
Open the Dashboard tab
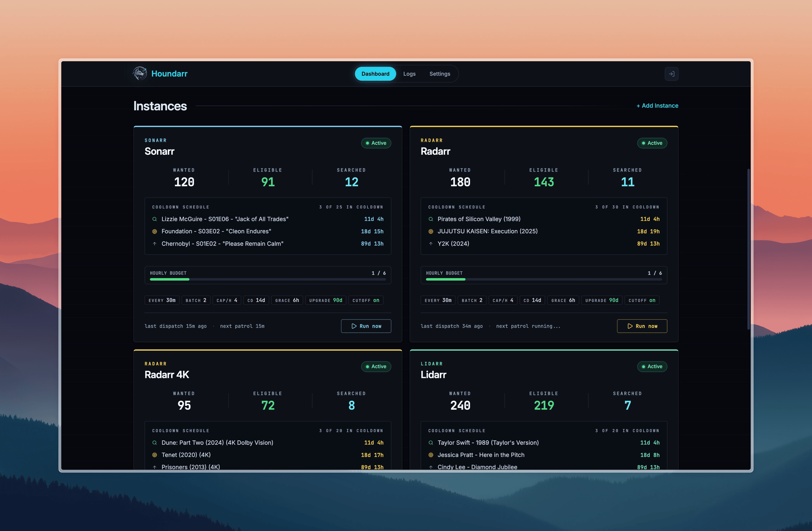click(x=375, y=74)
